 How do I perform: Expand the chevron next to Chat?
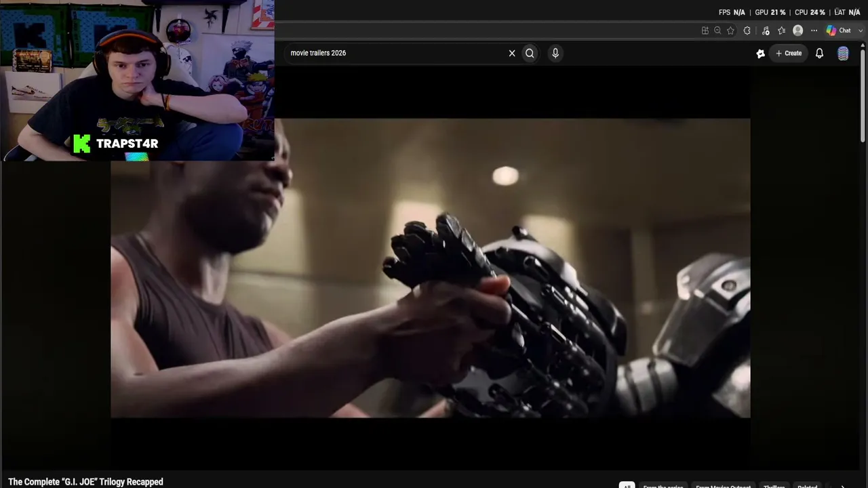click(x=861, y=30)
